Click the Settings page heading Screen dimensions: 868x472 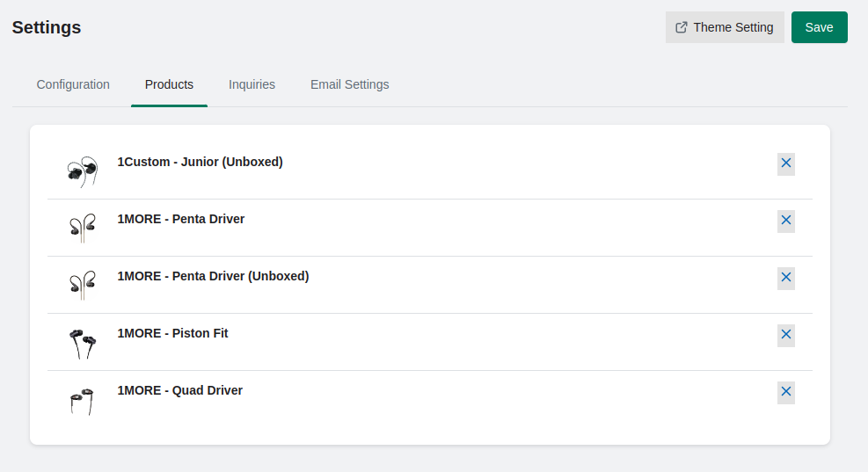pos(47,27)
